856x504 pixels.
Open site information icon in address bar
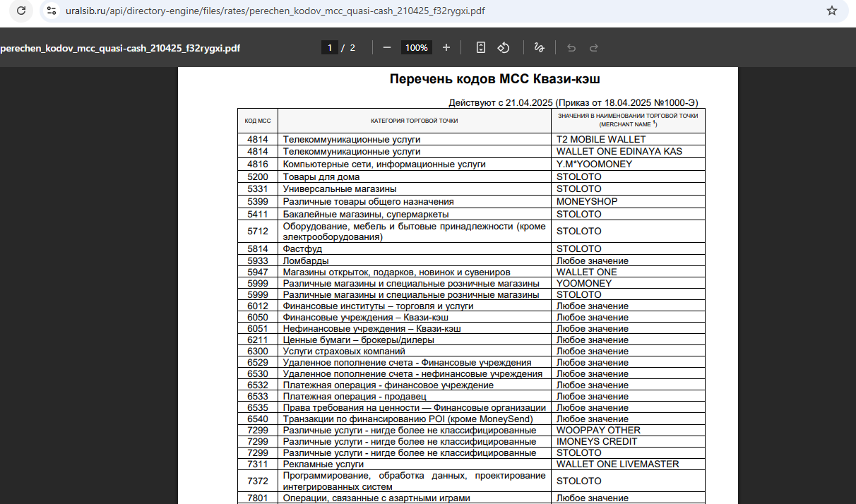50,11
